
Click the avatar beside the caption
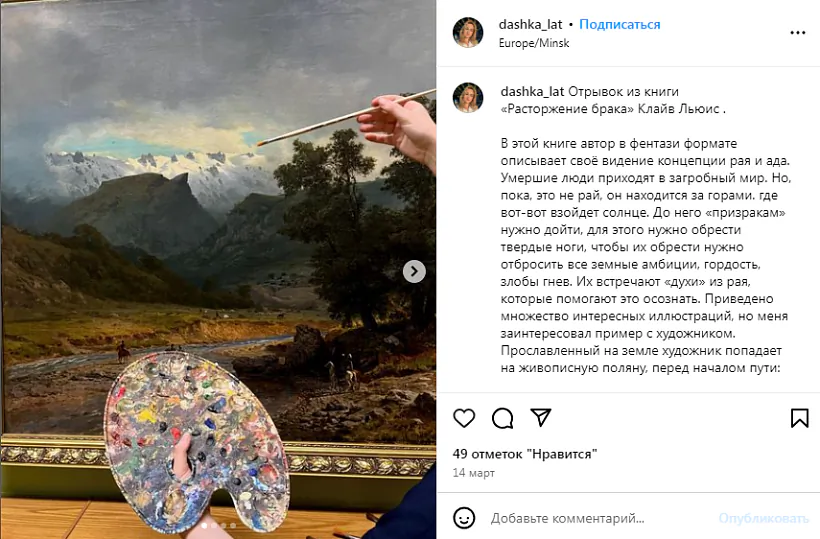coord(468,98)
